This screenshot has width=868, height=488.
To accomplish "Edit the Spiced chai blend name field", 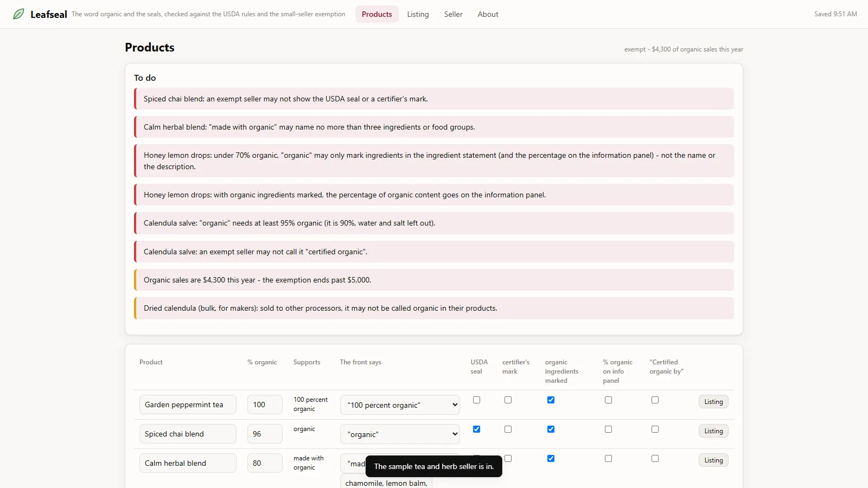I will click(188, 434).
